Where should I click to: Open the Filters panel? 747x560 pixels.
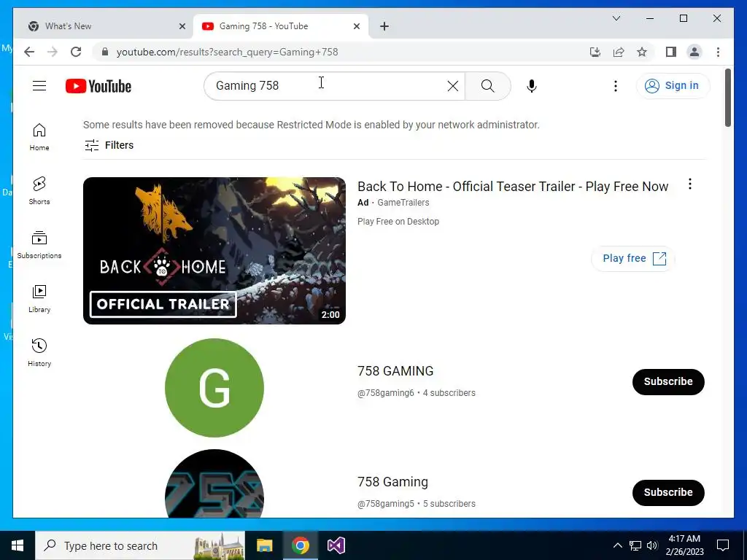tap(109, 145)
